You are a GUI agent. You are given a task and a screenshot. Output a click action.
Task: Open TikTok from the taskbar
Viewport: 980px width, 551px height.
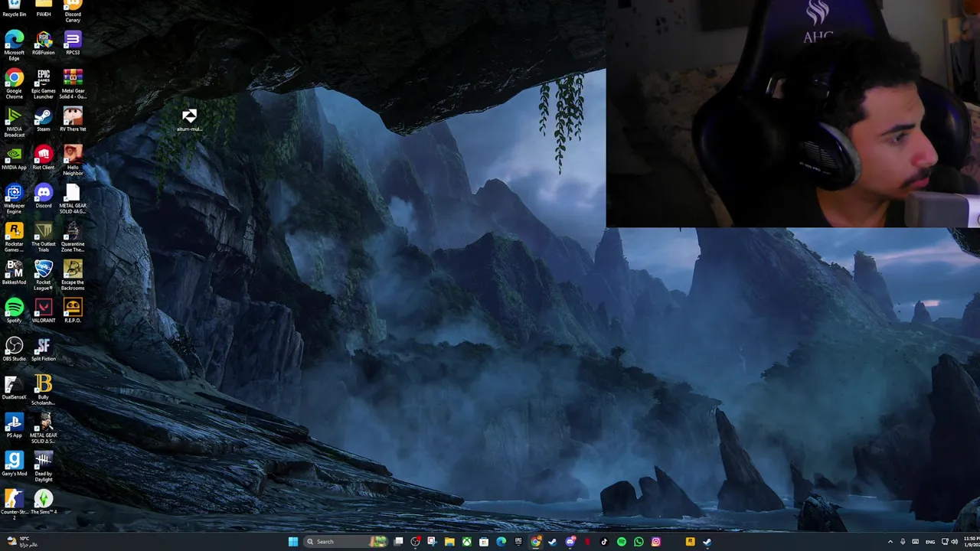(x=604, y=542)
